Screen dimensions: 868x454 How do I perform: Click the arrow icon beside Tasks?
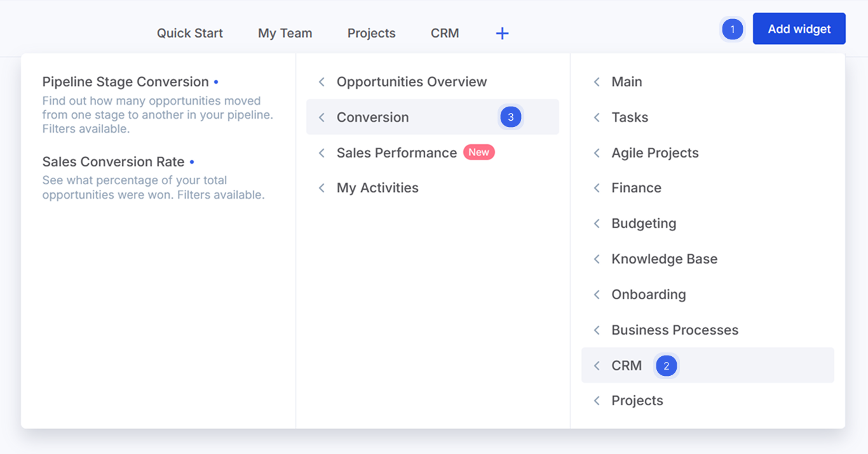click(x=597, y=117)
